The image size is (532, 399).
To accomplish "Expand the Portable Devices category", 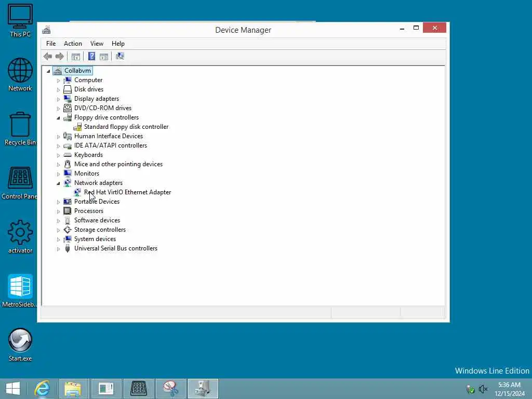I will [x=58, y=202].
